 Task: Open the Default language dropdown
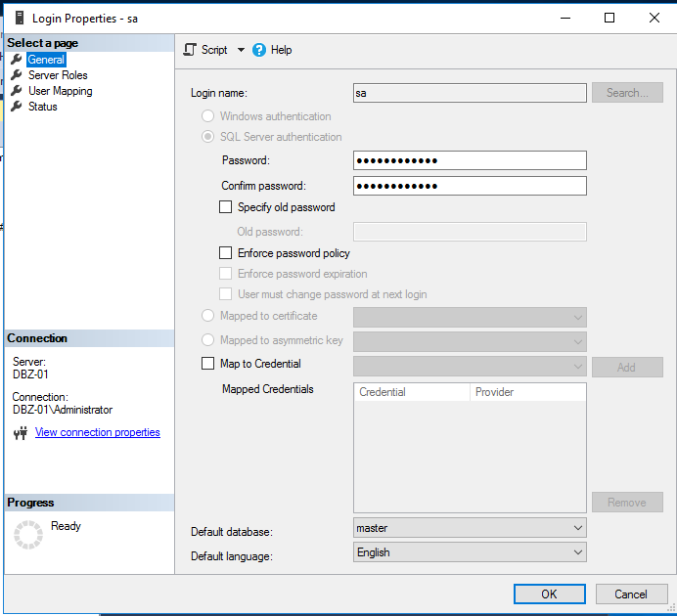pyautogui.click(x=470, y=552)
